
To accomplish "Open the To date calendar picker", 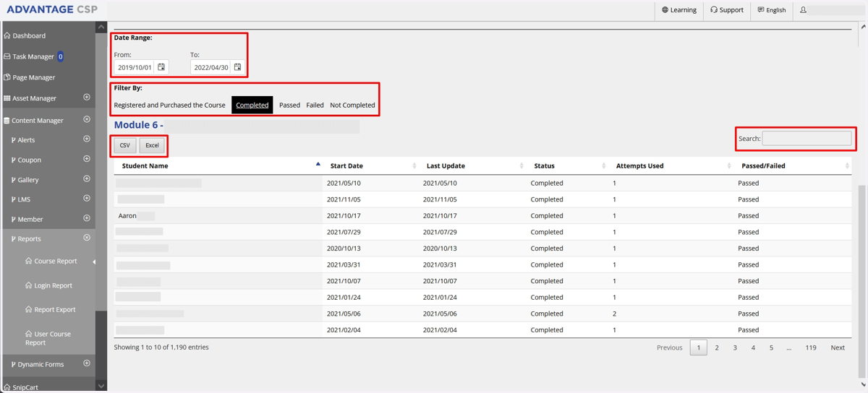I will pos(237,67).
